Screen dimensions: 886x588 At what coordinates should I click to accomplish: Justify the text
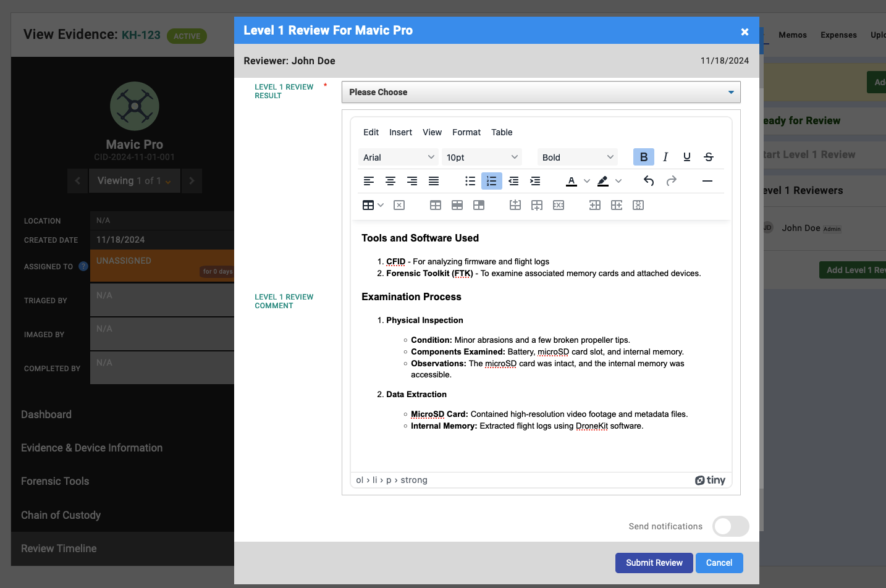point(434,181)
